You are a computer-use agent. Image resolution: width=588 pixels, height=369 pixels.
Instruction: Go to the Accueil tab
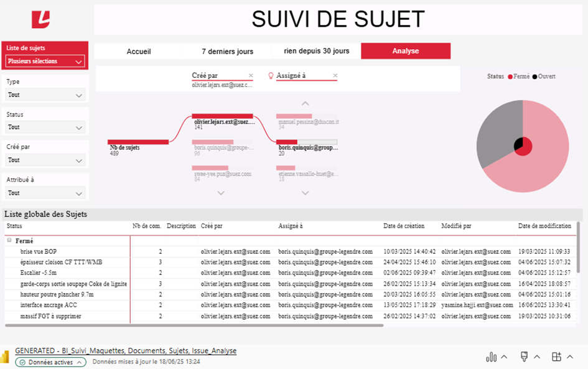click(x=139, y=52)
